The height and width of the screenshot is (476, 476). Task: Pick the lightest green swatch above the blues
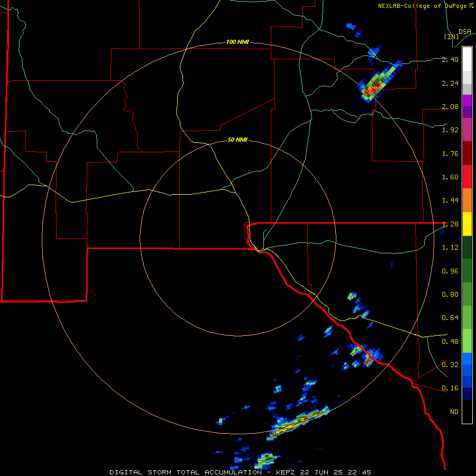[x=467, y=341]
